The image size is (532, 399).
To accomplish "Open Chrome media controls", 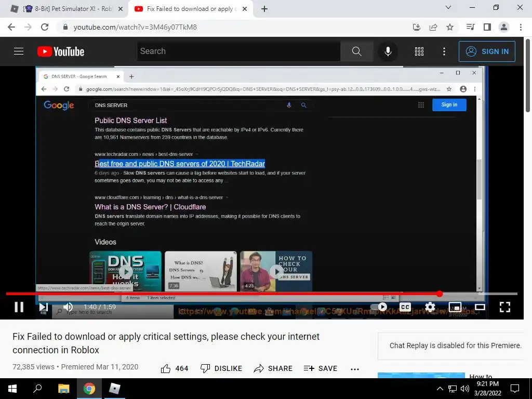I will coord(470,27).
